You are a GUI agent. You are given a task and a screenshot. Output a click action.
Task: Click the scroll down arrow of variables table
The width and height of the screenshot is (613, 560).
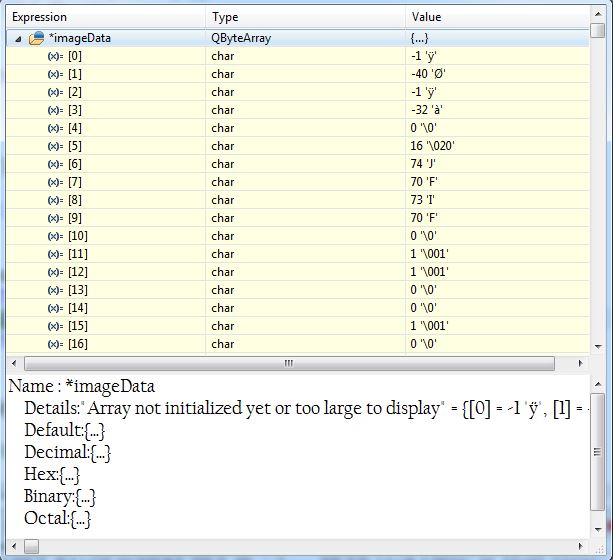pyautogui.click(x=598, y=346)
